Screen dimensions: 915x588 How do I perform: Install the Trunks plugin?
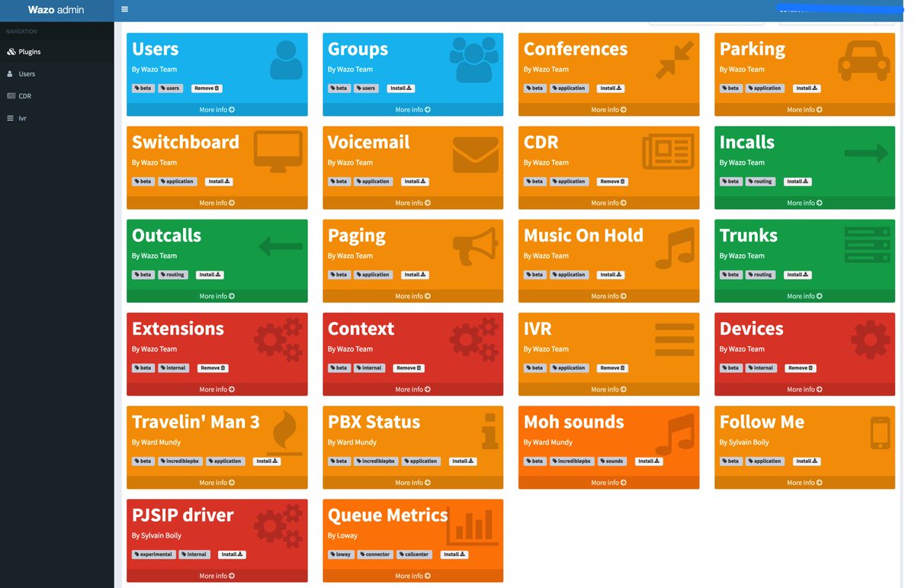click(x=798, y=275)
